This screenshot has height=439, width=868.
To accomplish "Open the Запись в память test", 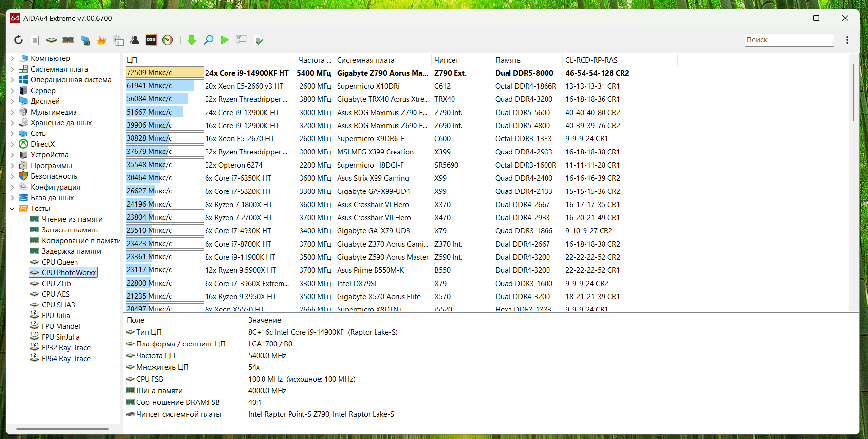I will click(70, 230).
